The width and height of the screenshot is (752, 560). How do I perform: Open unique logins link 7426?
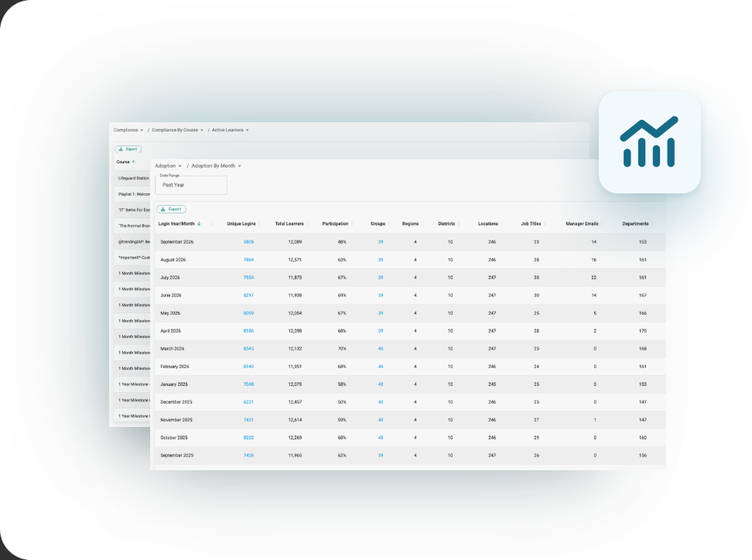(248, 455)
